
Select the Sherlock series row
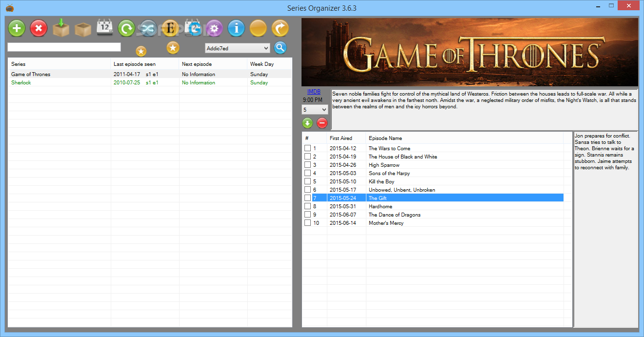[150, 82]
